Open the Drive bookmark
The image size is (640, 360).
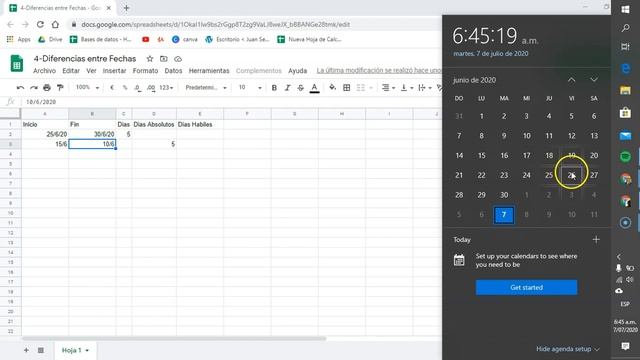[50, 39]
